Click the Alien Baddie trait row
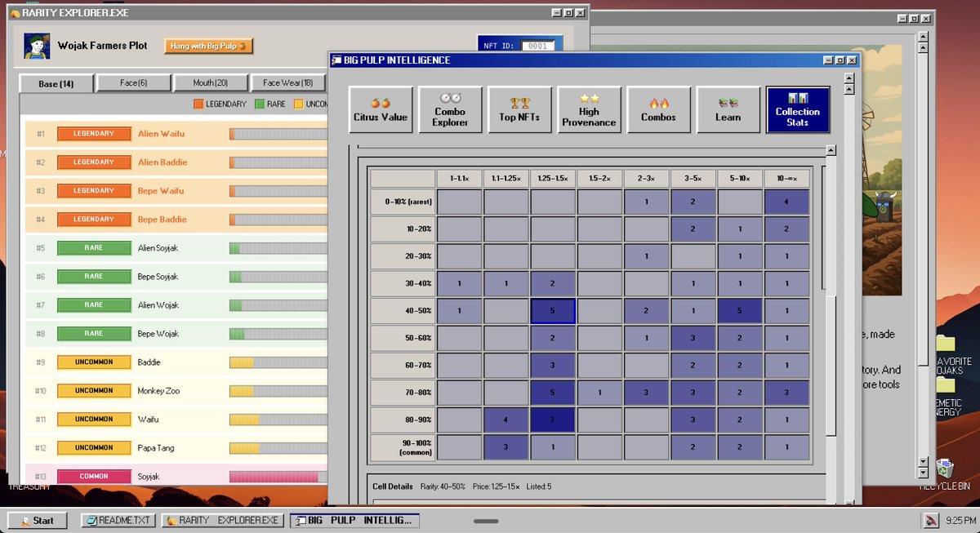 click(176, 162)
